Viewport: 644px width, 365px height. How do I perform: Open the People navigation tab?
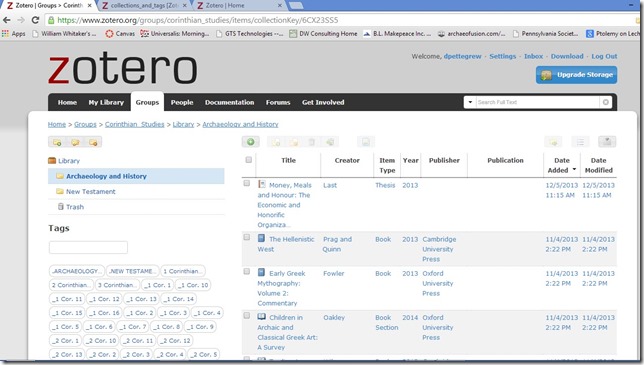[x=182, y=102]
